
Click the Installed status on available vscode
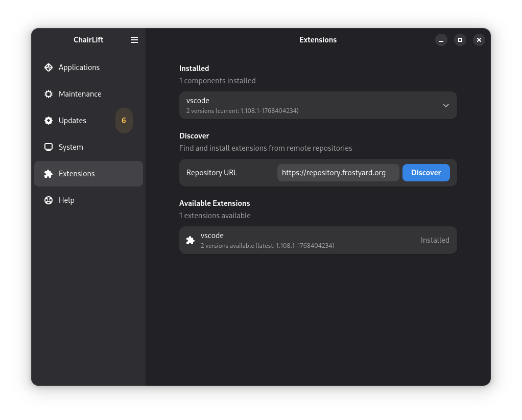(x=435, y=240)
